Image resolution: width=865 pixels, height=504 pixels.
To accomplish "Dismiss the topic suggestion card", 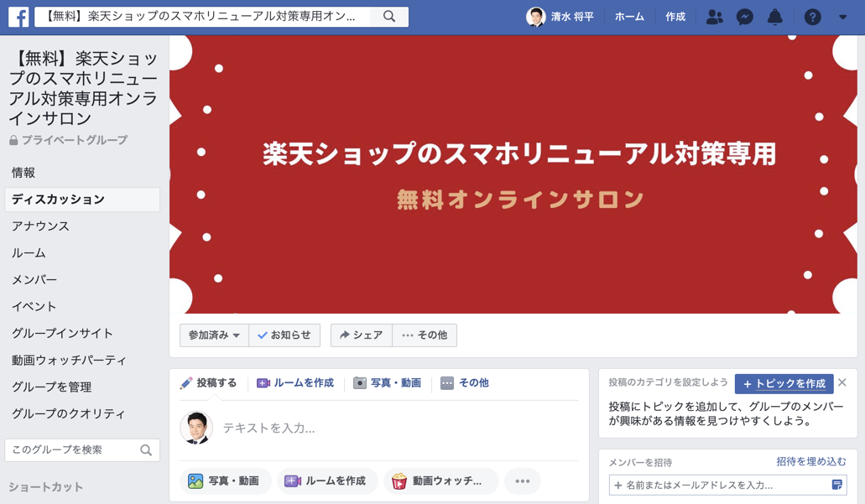I will tap(842, 382).
